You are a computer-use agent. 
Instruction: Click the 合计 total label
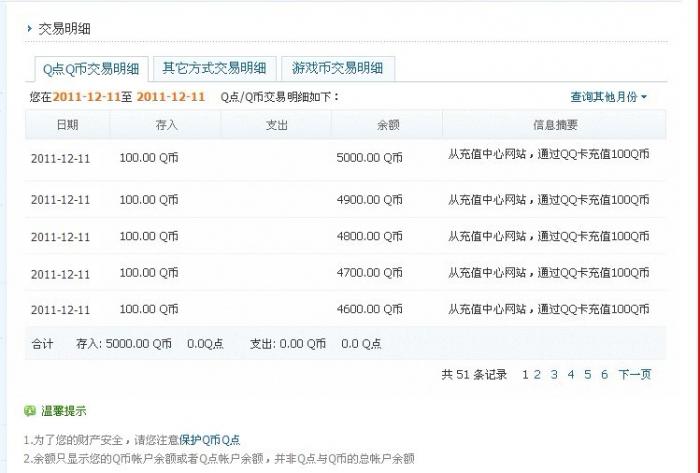tap(42, 344)
